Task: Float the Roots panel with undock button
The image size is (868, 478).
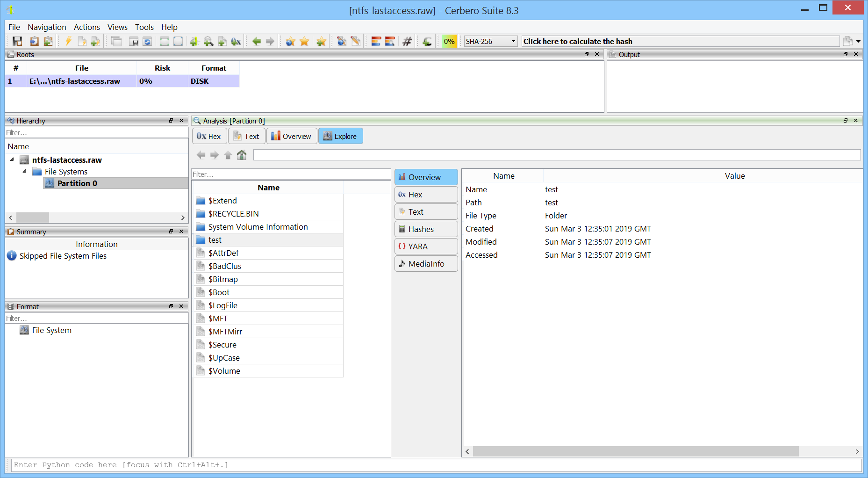Action: click(x=587, y=54)
